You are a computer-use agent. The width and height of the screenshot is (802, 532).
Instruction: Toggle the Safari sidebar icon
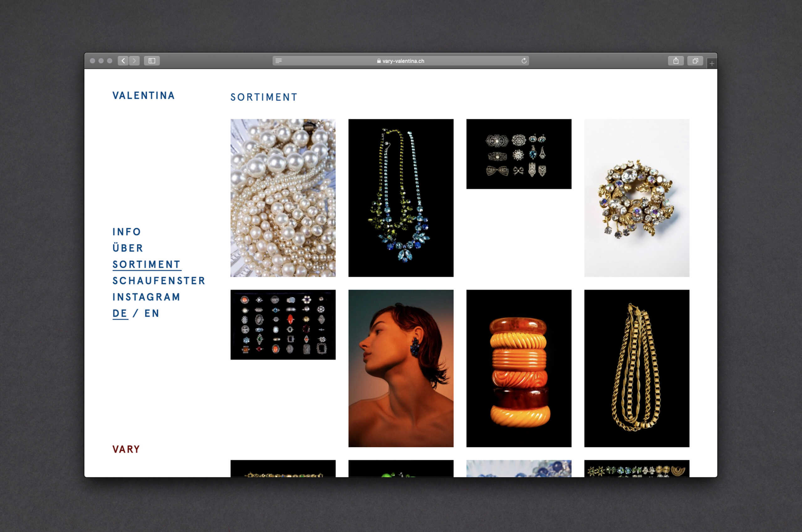point(152,61)
